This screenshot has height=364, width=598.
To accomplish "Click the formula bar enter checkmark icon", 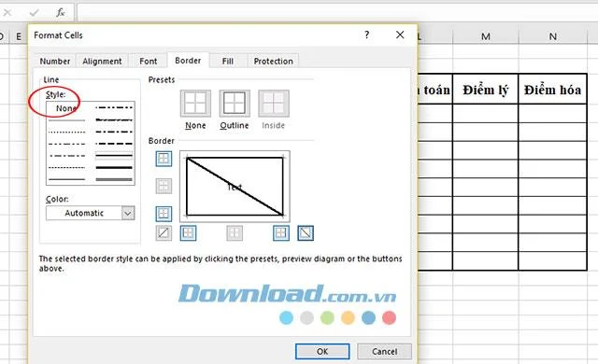I will (34, 13).
